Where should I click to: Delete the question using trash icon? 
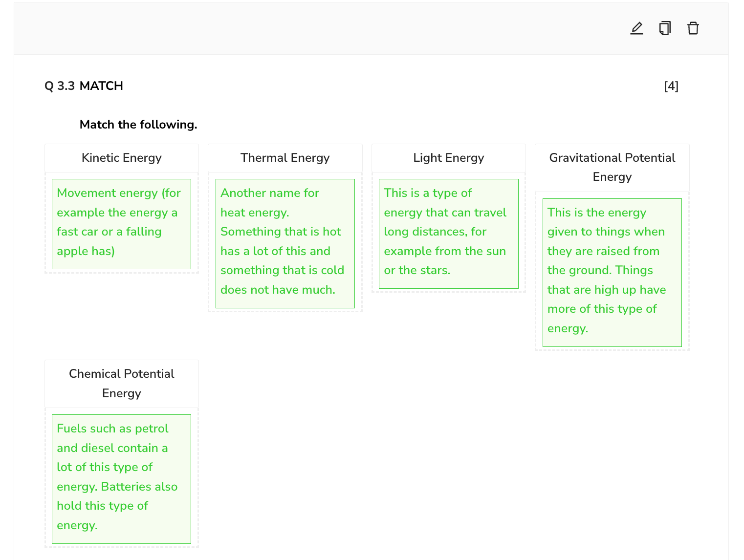pyautogui.click(x=693, y=28)
